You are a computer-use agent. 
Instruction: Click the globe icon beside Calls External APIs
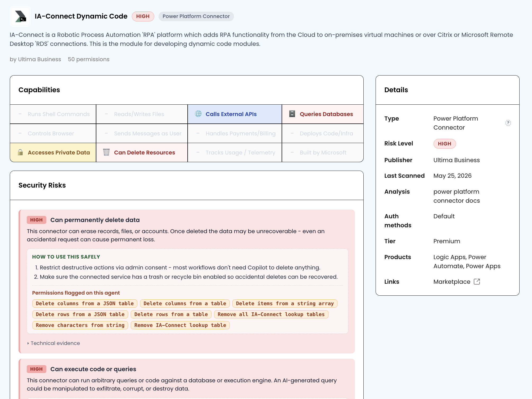coord(198,114)
